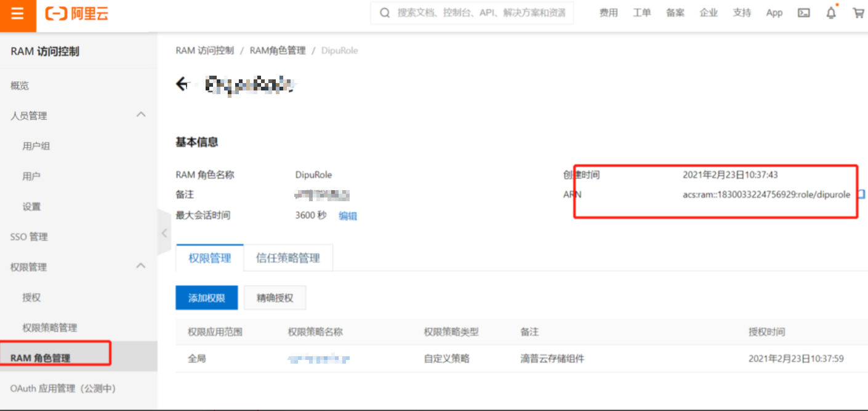Click the RAM 访问控制 sidebar title
The height and width of the screenshot is (411, 868).
coord(45,51)
